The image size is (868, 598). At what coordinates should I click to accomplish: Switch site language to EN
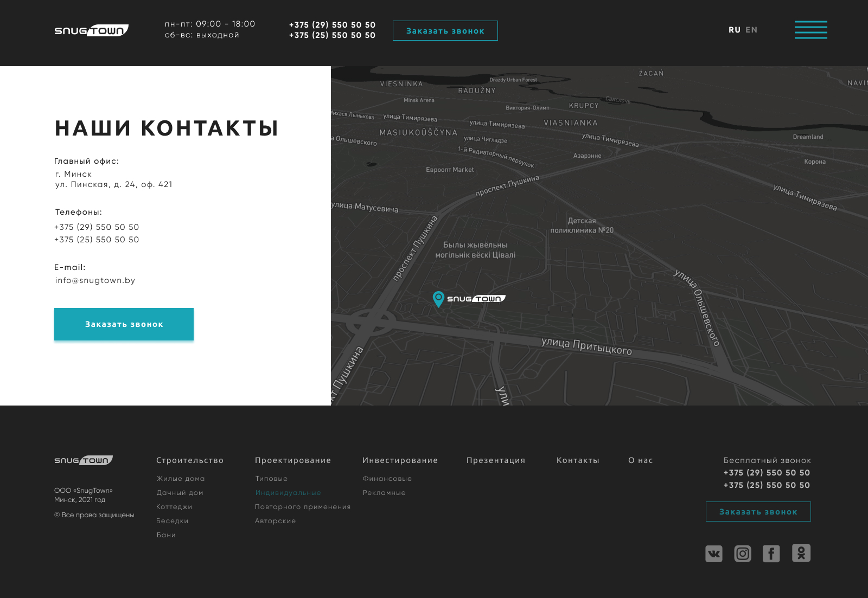[752, 30]
